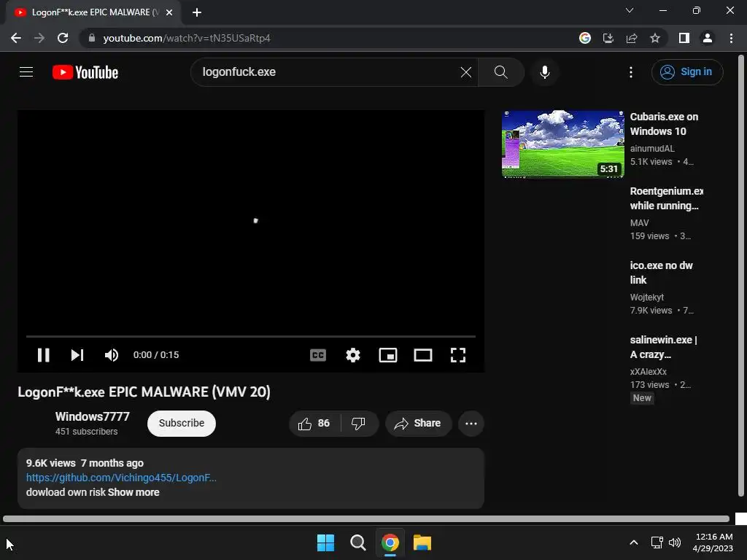Open File Explorer from taskbar
Image resolution: width=747 pixels, height=560 pixels.
pyautogui.click(x=422, y=542)
